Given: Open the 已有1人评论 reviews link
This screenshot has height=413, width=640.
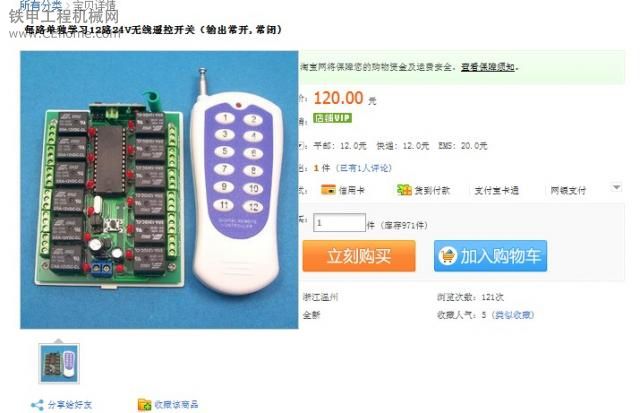Looking at the screenshot, I should pyautogui.click(x=363, y=168).
